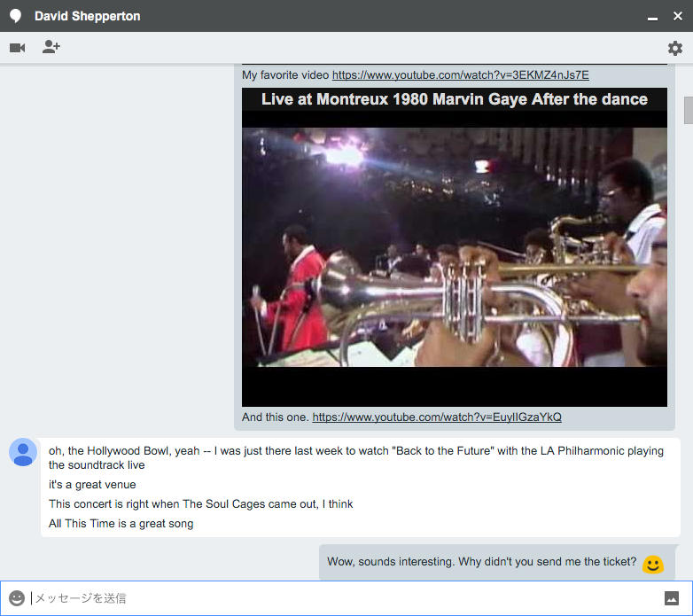Click David Shepperton's blue avatar
This screenshot has width=693, height=616.
pos(23,452)
